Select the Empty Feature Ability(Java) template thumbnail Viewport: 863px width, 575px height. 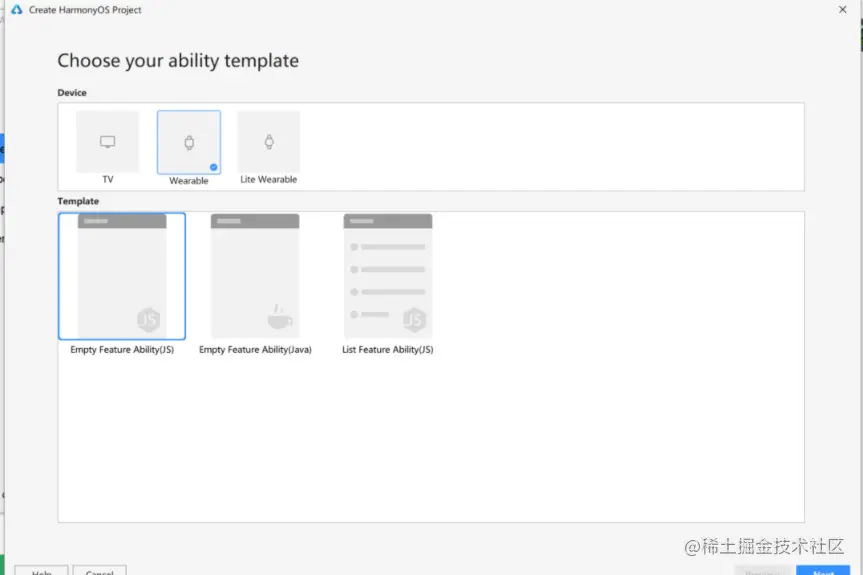tap(255, 276)
